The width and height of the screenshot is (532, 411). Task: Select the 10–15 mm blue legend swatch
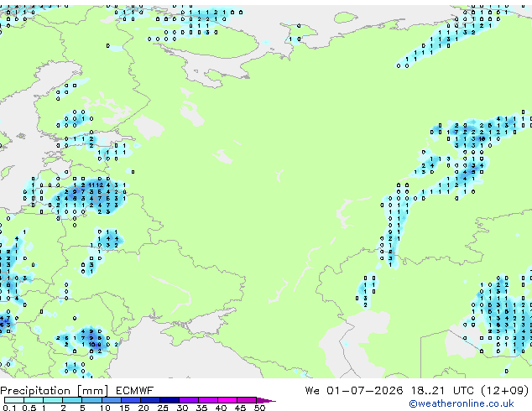coord(111,400)
